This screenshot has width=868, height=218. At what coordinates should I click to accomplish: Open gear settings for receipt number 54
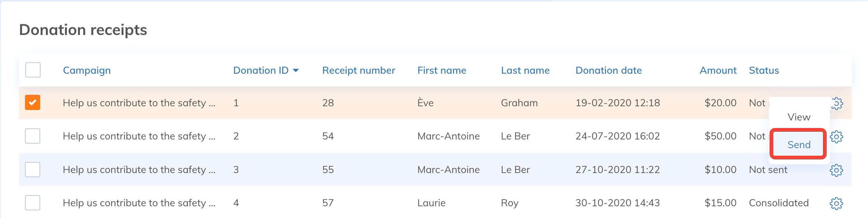[x=836, y=137]
